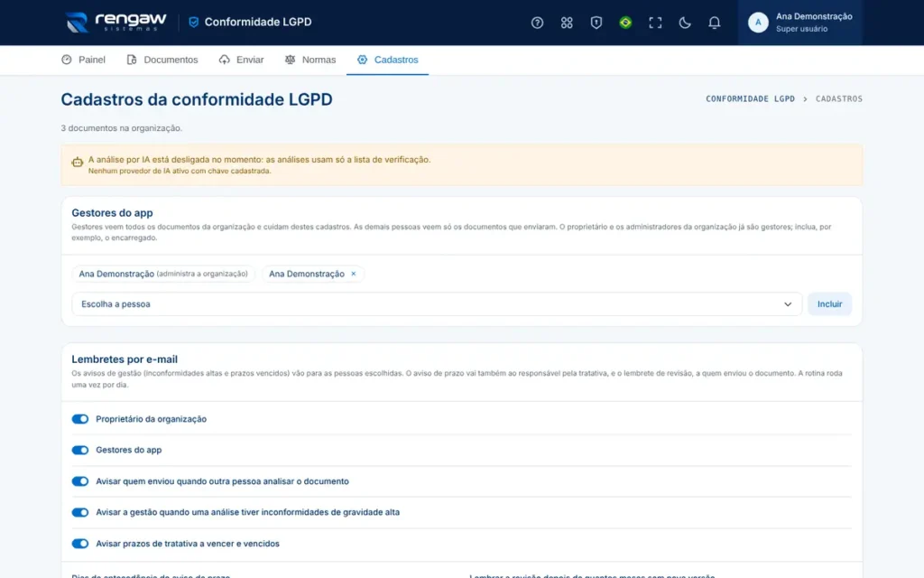Click the Incluir button
Viewport: 924px width, 578px height.
[829, 304]
